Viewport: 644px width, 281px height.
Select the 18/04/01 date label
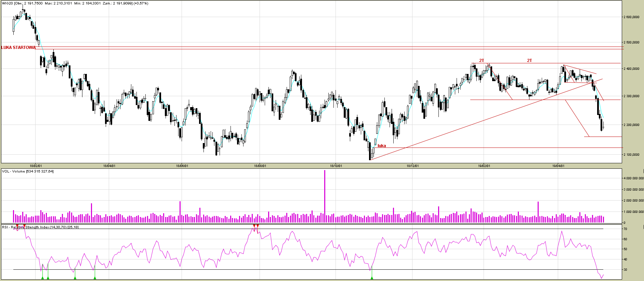[109, 166]
